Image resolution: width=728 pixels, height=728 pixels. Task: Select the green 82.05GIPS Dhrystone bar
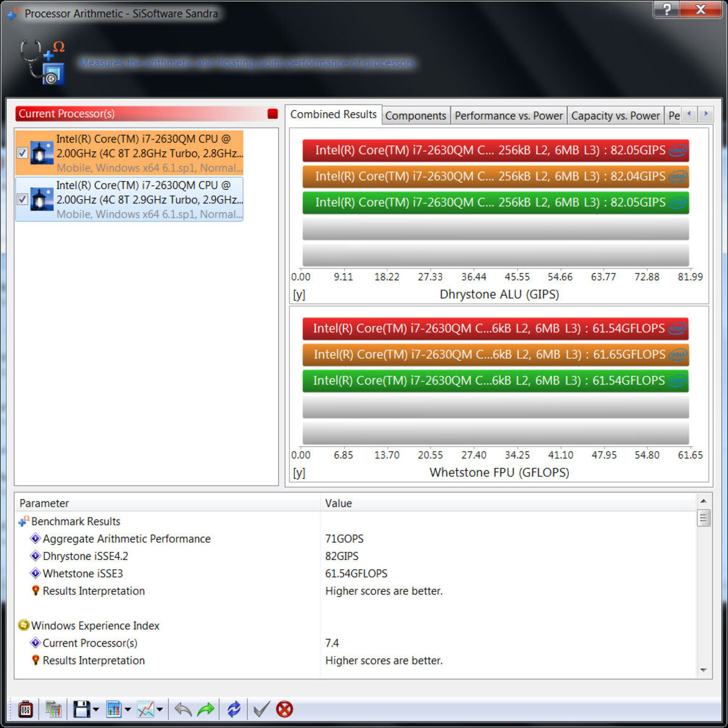click(x=495, y=202)
